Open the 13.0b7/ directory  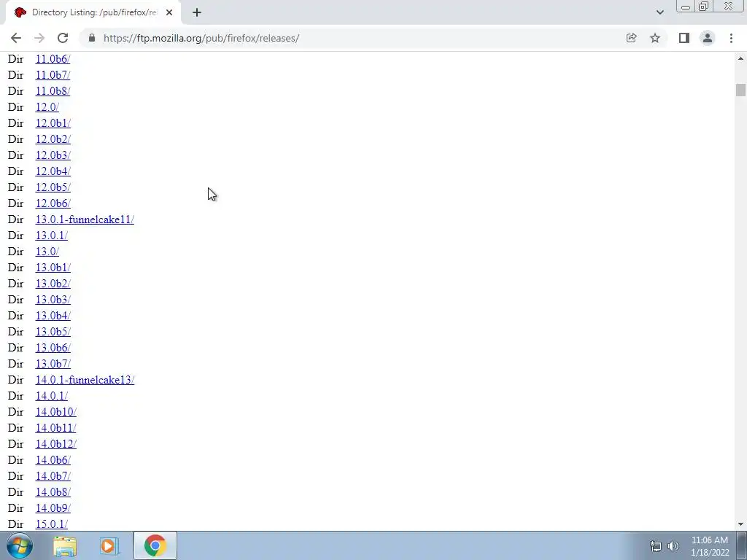[53, 364]
